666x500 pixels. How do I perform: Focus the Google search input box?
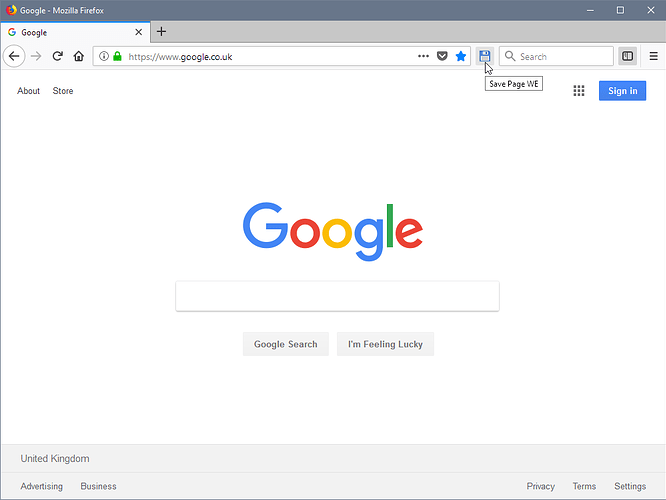337,296
